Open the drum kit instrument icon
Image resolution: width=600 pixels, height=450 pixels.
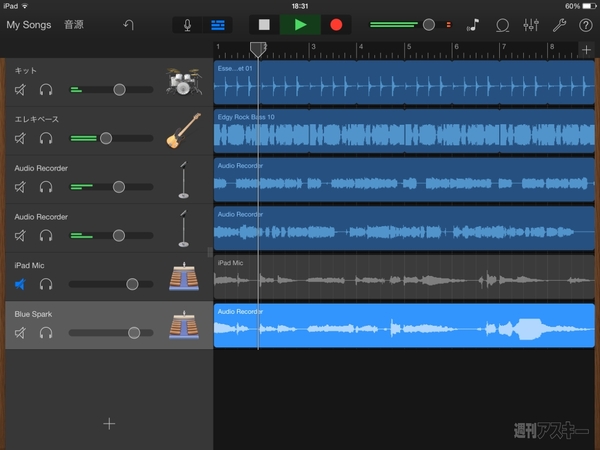(x=183, y=81)
